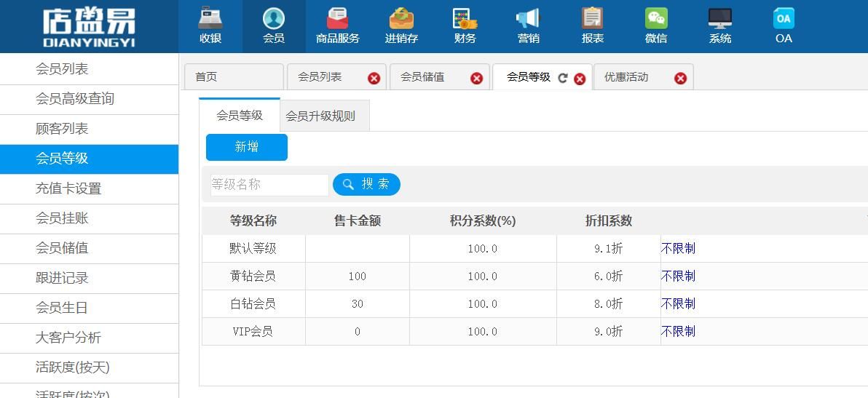Open 会员挂账 in the sidebar
The height and width of the screenshot is (398, 868).
(x=89, y=218)
